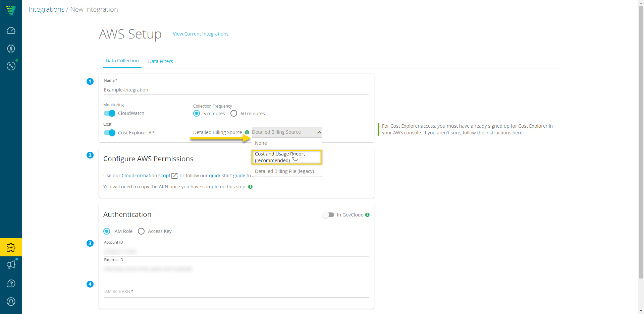Open the announcements megaphone icon
The width and height of the screenshot is (644, 314).
11,265
